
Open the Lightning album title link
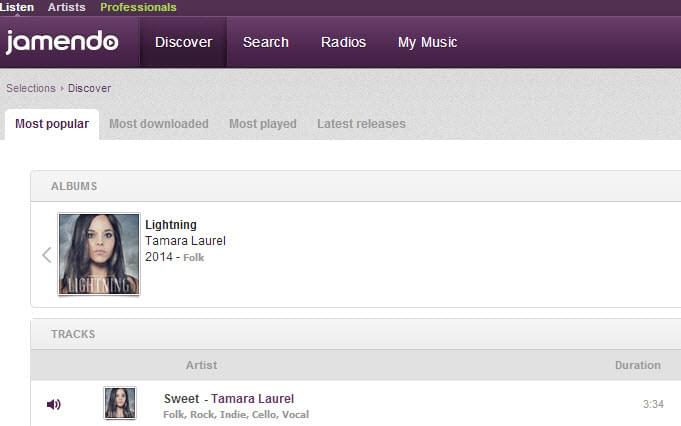171,225
